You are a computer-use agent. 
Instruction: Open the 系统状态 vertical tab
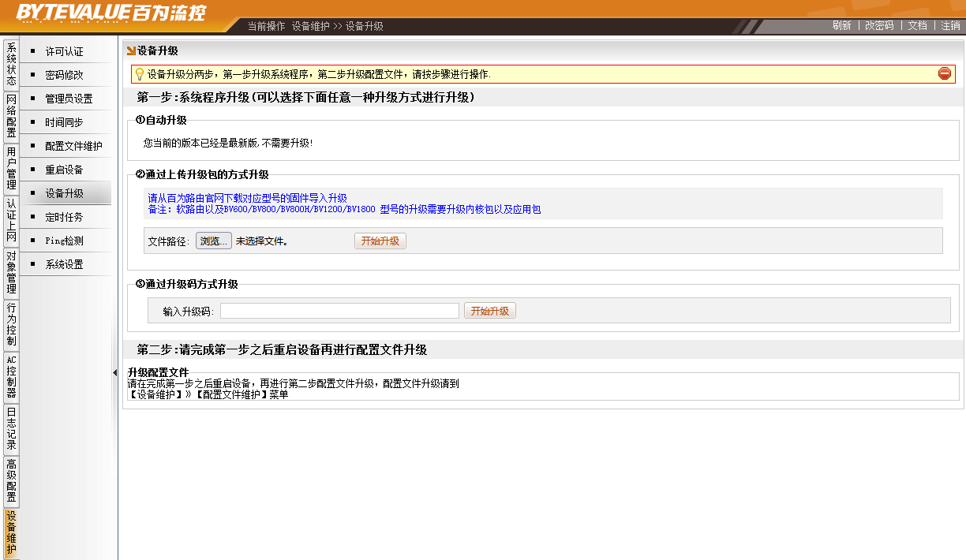coord(11,64)
